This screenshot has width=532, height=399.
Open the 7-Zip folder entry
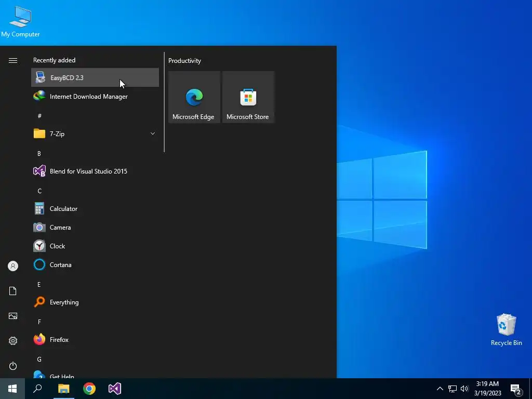click(x=95, y=134)
